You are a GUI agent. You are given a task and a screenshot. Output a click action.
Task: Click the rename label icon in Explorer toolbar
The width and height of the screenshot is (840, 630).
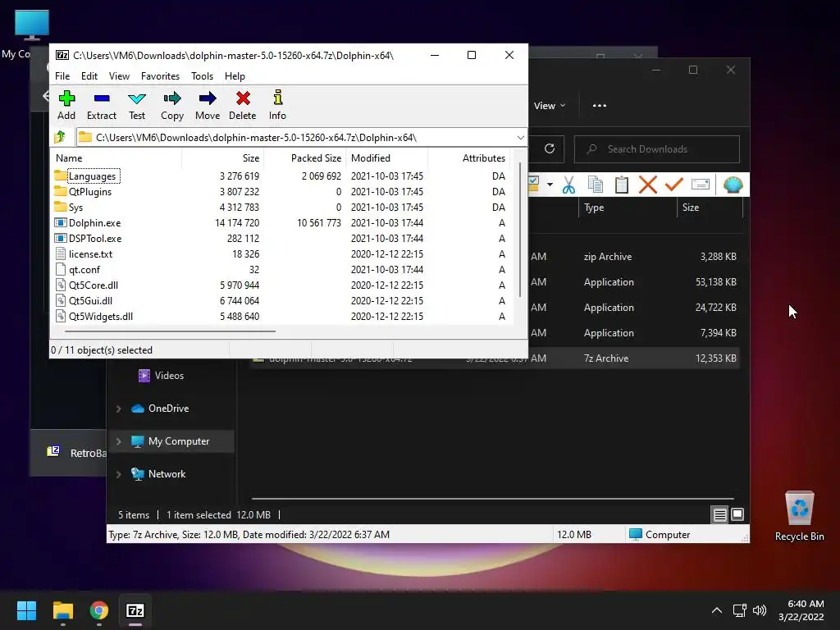coord(701,185)
